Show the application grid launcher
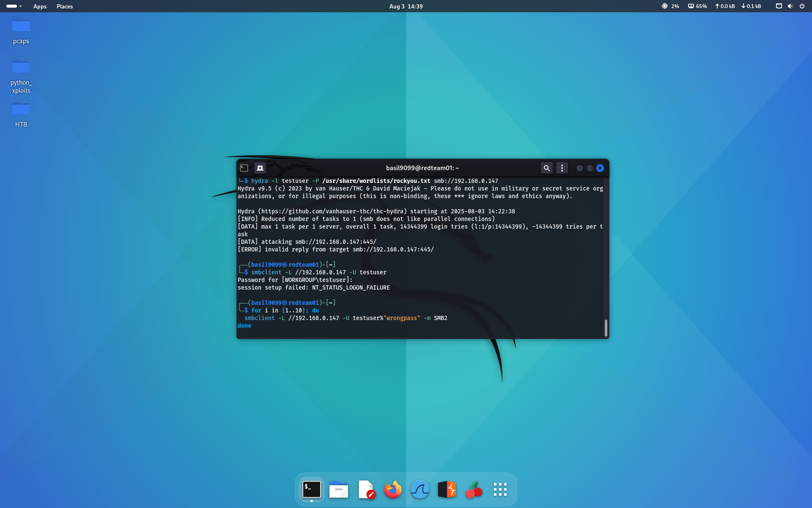812x508 pixels. point(500,490)
